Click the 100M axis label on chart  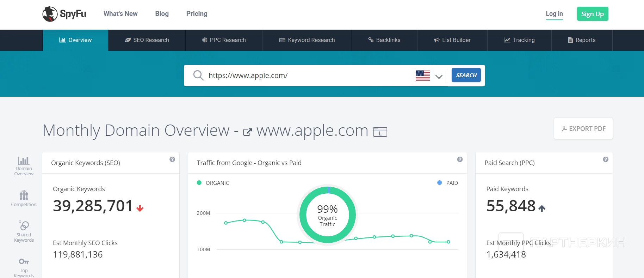coord(203,249)
